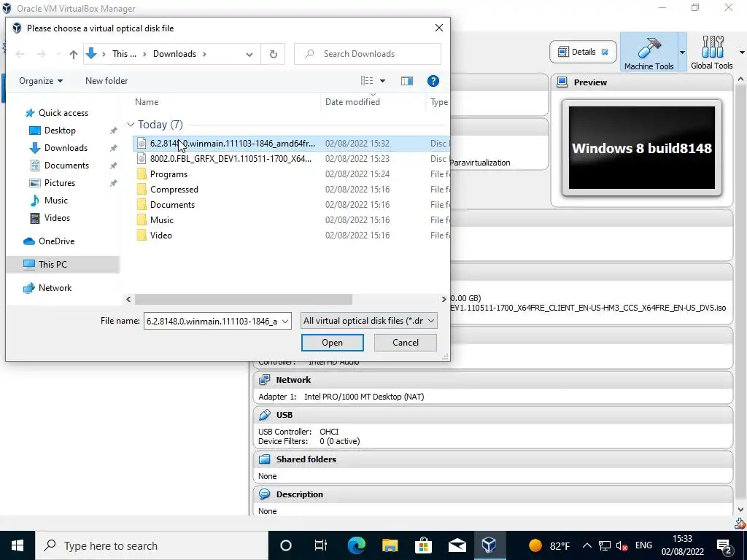Open the view options dropdown arrow

point(382,81)
